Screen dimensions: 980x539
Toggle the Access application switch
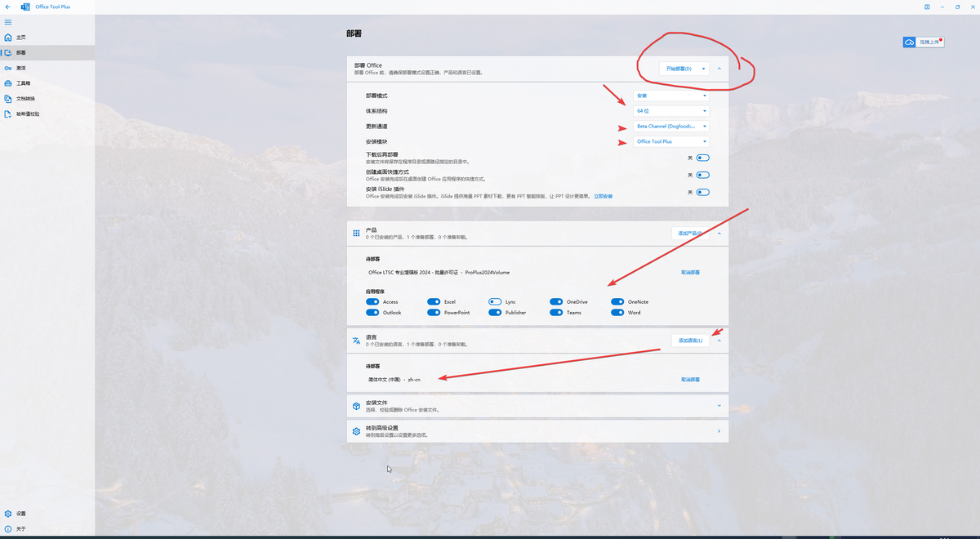(372, 302)
